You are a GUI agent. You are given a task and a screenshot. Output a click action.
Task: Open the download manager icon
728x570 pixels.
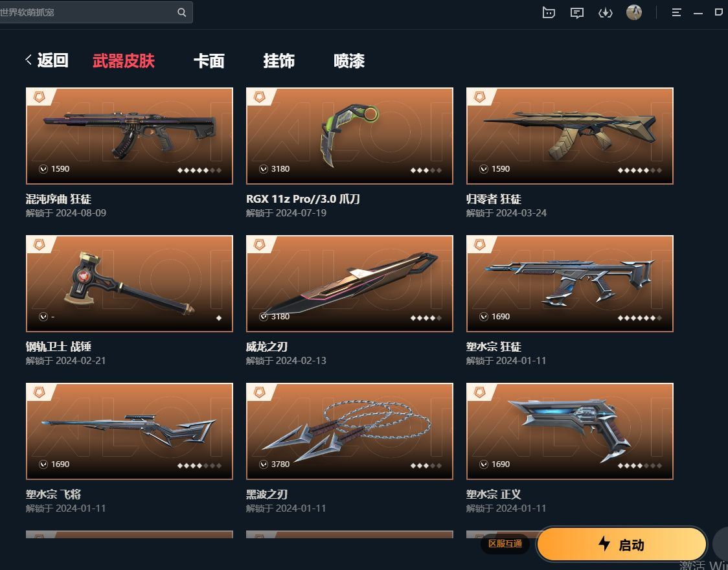click(x=605, y=13)
